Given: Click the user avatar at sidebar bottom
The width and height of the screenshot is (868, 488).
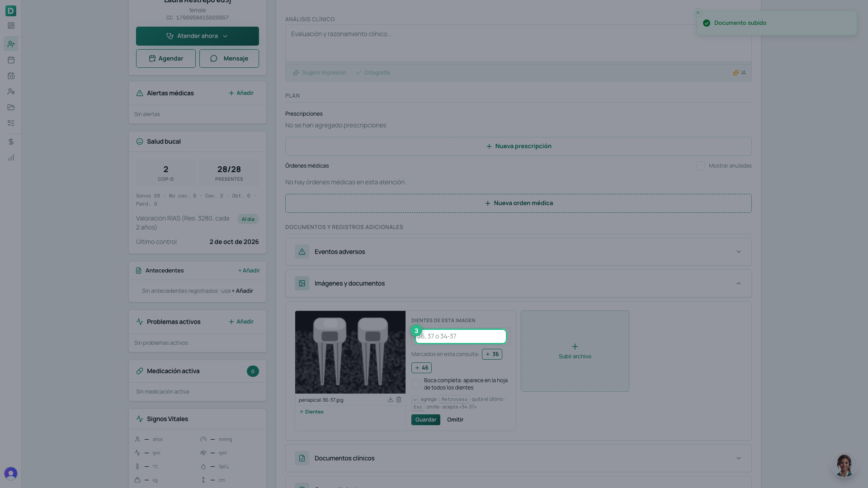Looking at the screenshot, I should click(11, 473).
